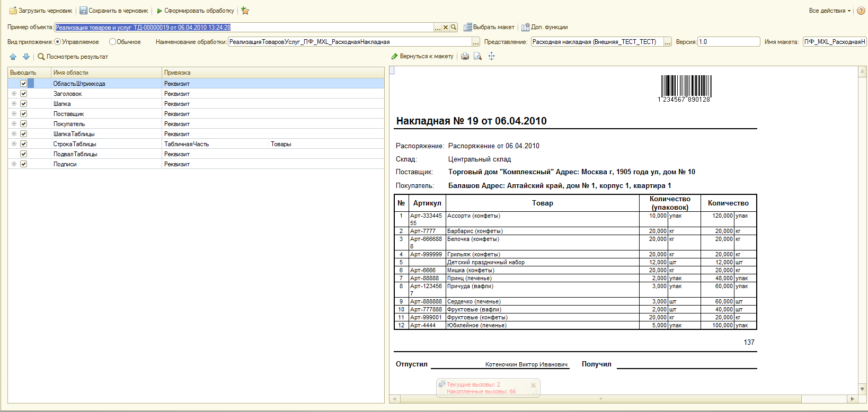Sort by the Имя области column header

pos(106,73)
